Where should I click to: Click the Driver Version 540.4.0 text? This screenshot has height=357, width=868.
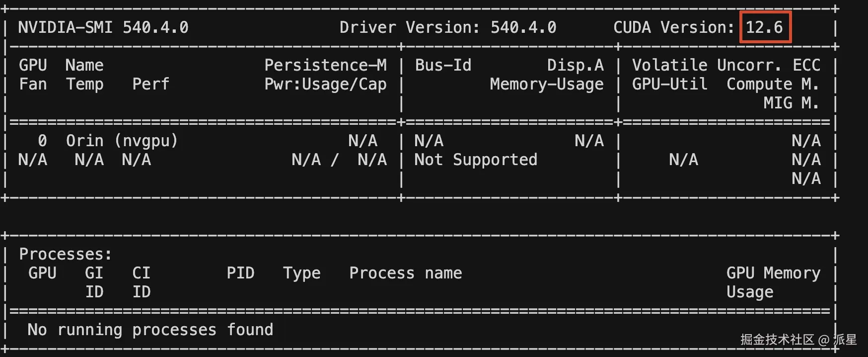[447, 27]
